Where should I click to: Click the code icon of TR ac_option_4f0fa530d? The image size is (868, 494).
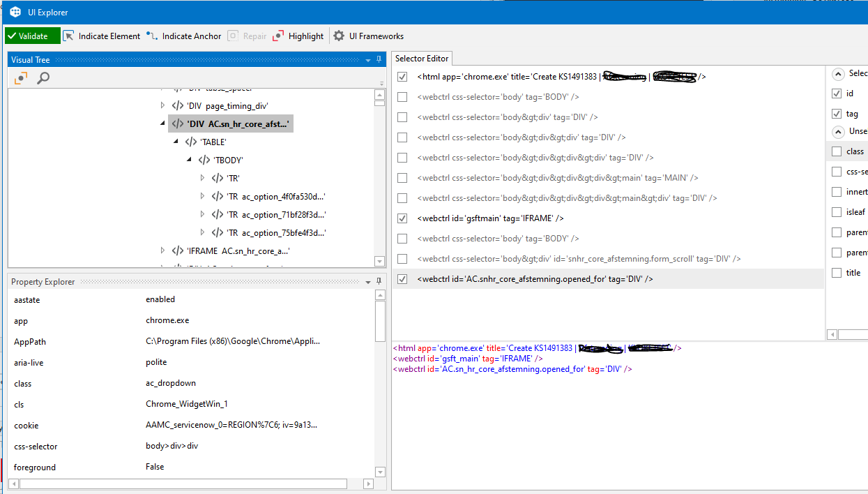pyautogui.click(x=218, y=196)
